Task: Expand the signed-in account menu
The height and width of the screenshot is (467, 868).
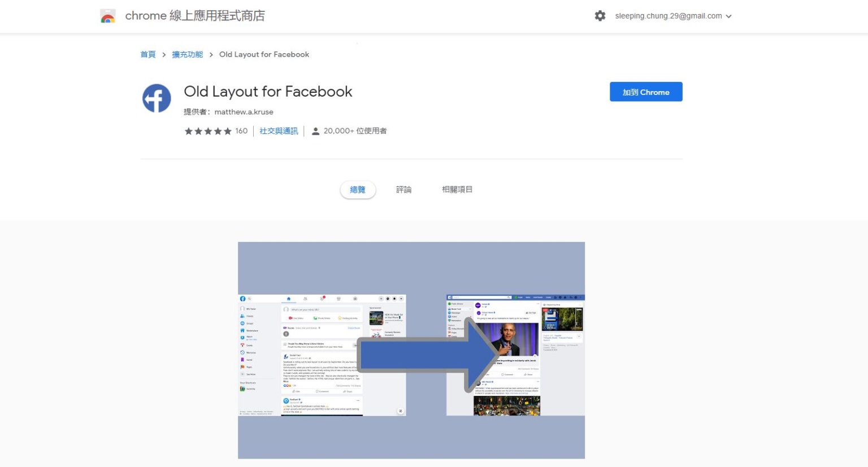Action: pyautogui.click(x=668, y=16)
